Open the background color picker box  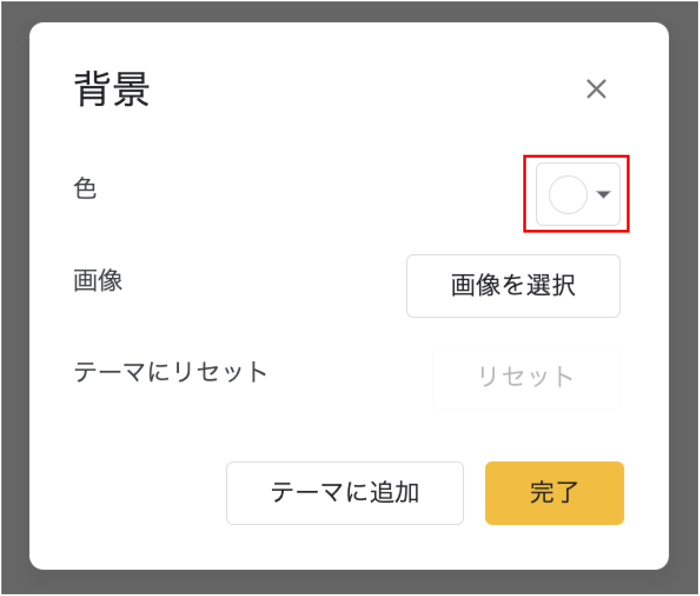[578, 194]
